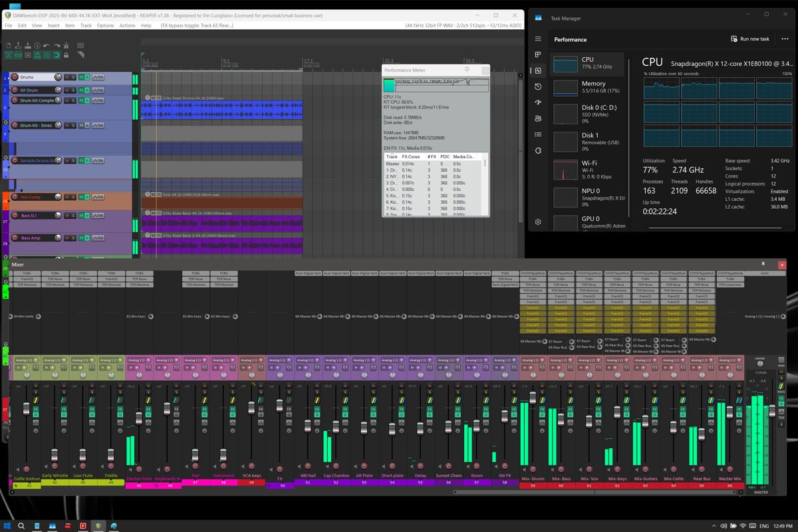Mute the NY Drum track

(x=66, y=90)
